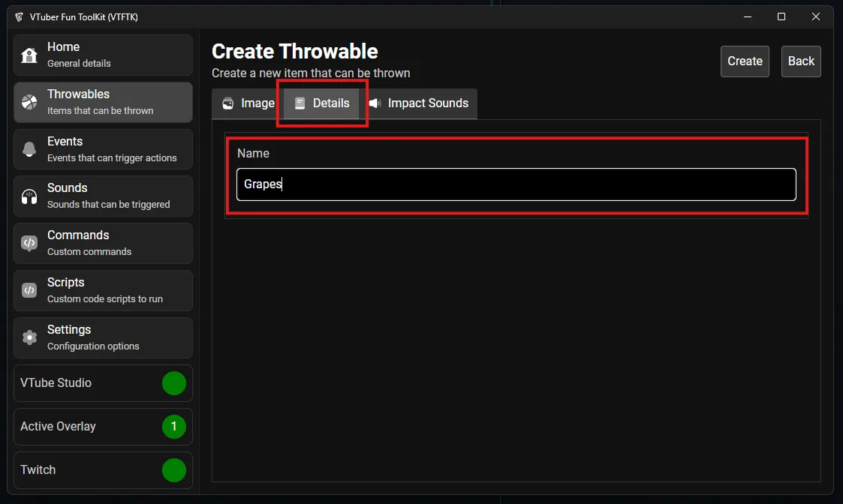Focus the Name input field containing Grapes
This screenshot has width=843, height=504.
(x=516, y=184)
